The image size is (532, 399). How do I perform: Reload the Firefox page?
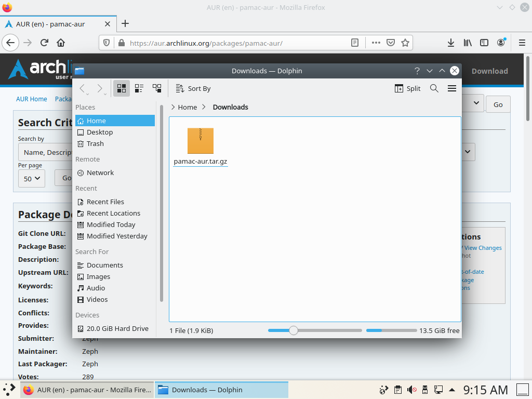click(x=44, y=43)
